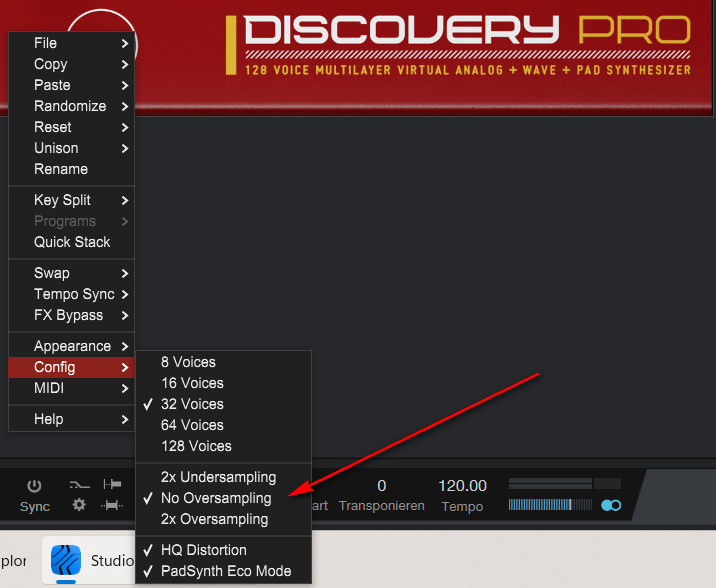Expand the Unison submenu
The width and height of the screenshot is (716, 588).
tap(72, 148)
